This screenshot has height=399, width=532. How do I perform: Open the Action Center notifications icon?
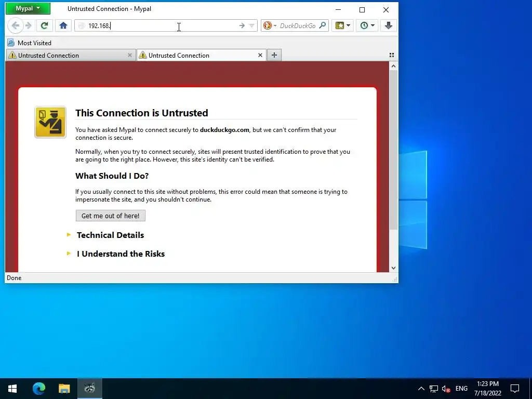(515, 389)
